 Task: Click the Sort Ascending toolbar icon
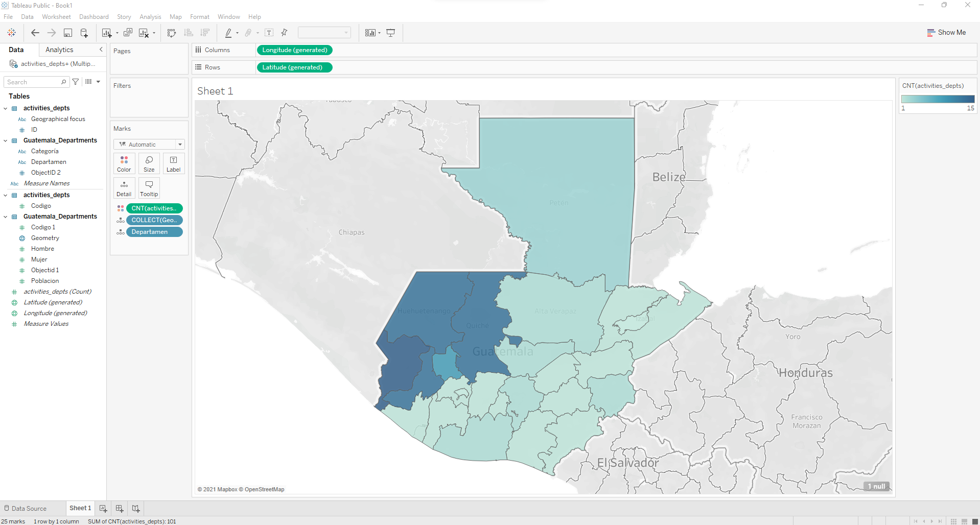coord(188,32)
